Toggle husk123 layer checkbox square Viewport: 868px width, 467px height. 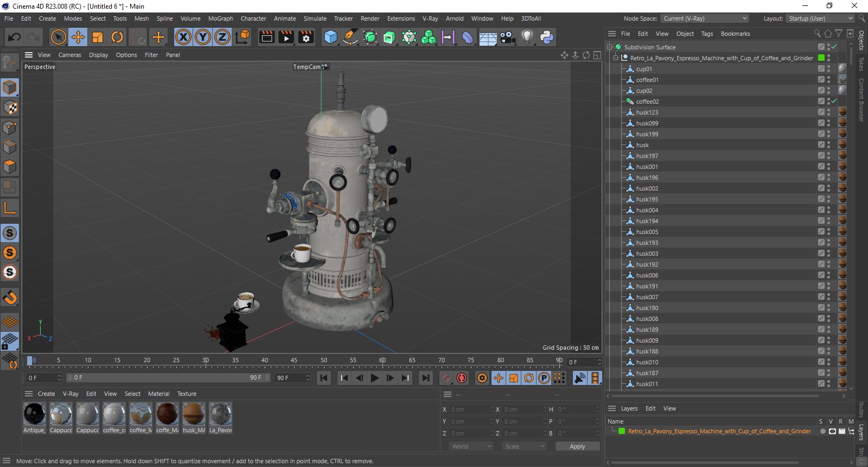[821, 112]
